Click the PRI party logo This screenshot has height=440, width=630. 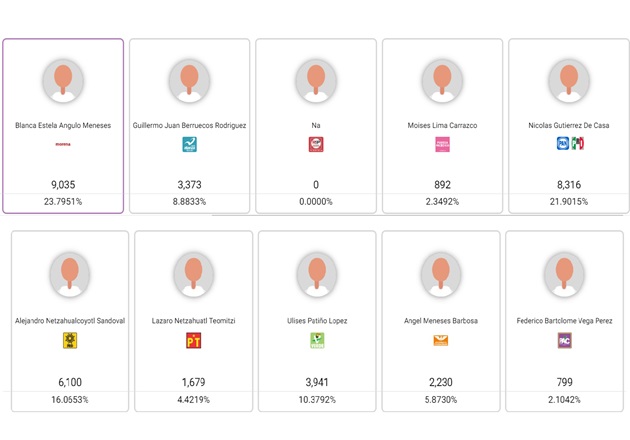(x=578, y=143)
